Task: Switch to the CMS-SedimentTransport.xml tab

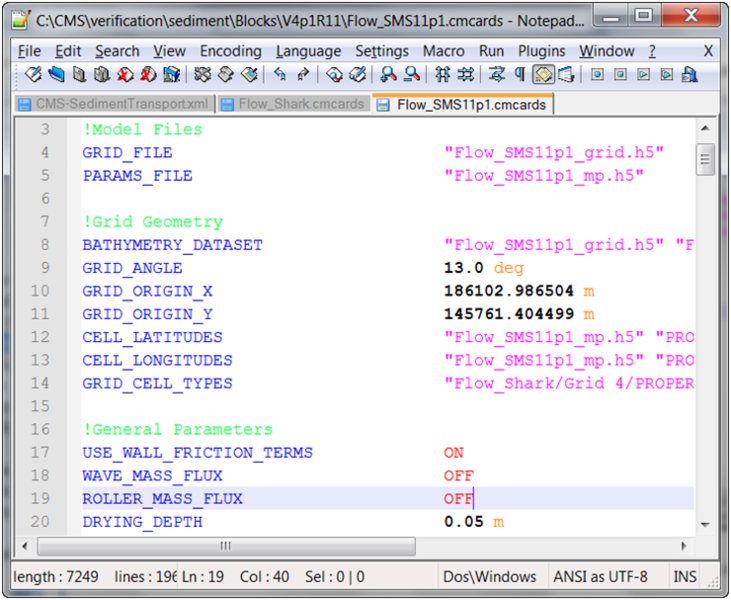Action: point(114,104)
